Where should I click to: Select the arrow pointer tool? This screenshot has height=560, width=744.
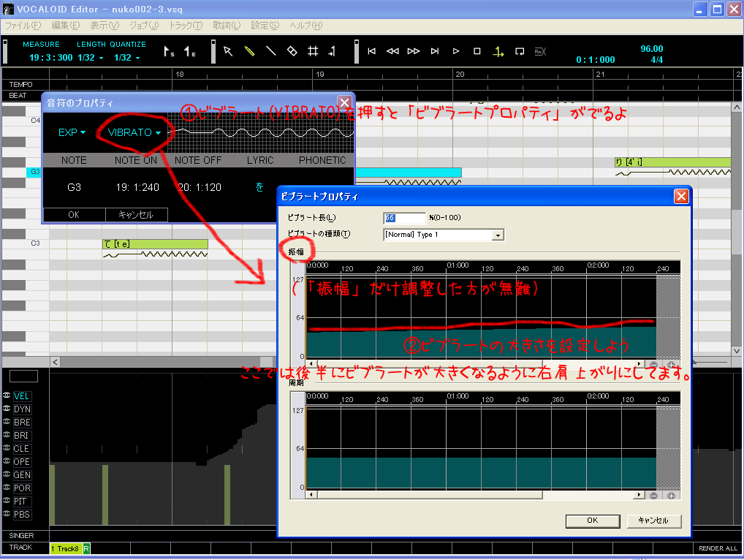click(228, 51)
